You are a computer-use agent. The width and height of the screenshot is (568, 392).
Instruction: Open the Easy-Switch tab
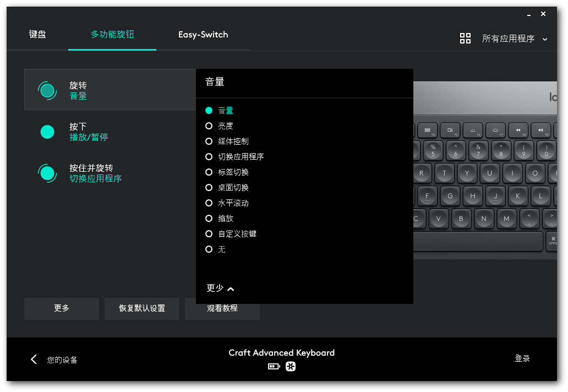pyautogui.click(x=203, y=34)
